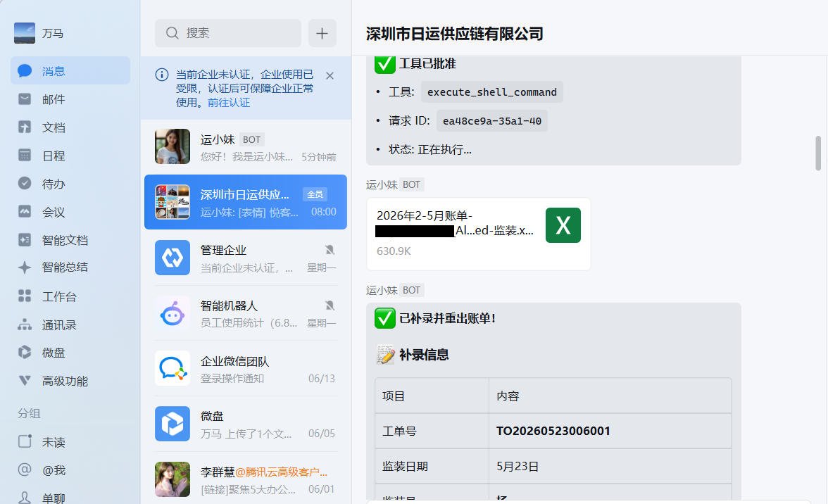Click the chat scrollbar thumb
This screenshot has height=504, width=828.
[818, 153]
